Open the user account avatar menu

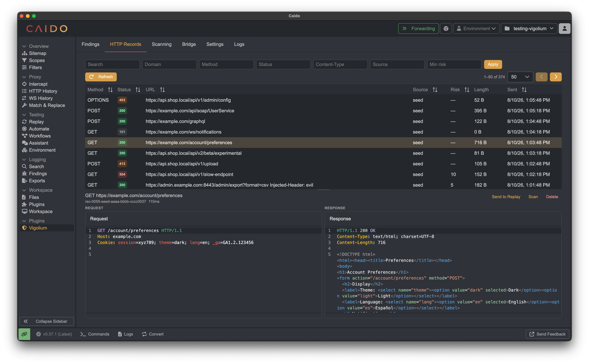(x=564, y=29)
